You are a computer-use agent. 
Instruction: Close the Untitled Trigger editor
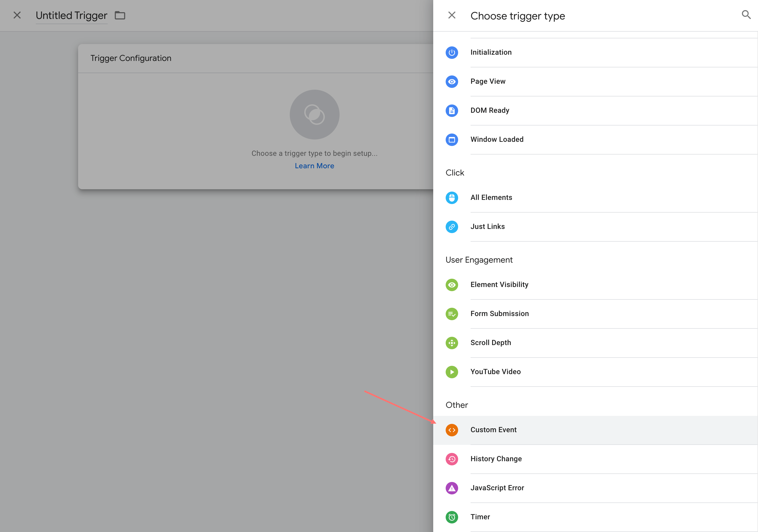17,15
